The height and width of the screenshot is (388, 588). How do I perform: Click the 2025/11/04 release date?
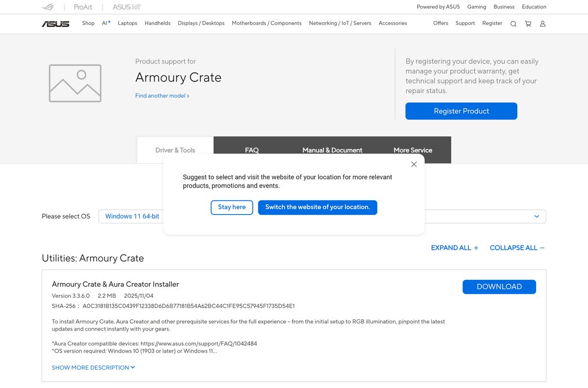pyautogui.click(x=139, y=296)
